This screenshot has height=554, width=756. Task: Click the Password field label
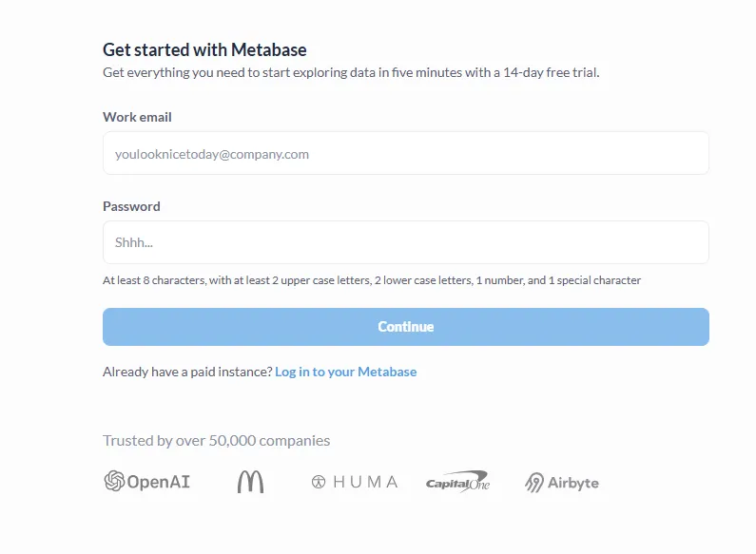click(131, 206)
